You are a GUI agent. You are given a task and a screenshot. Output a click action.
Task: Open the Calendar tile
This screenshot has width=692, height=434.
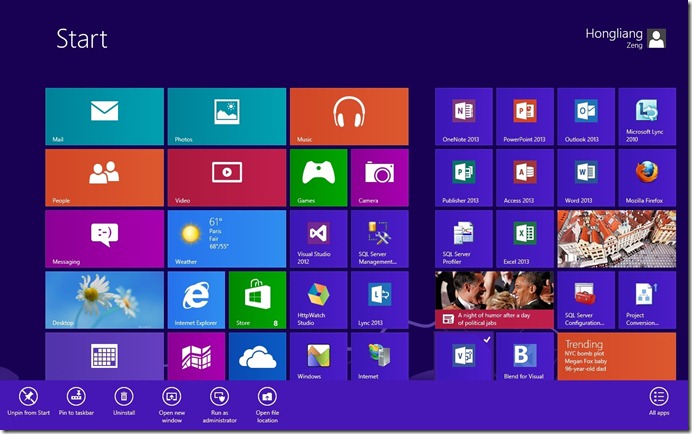[105, 356]
